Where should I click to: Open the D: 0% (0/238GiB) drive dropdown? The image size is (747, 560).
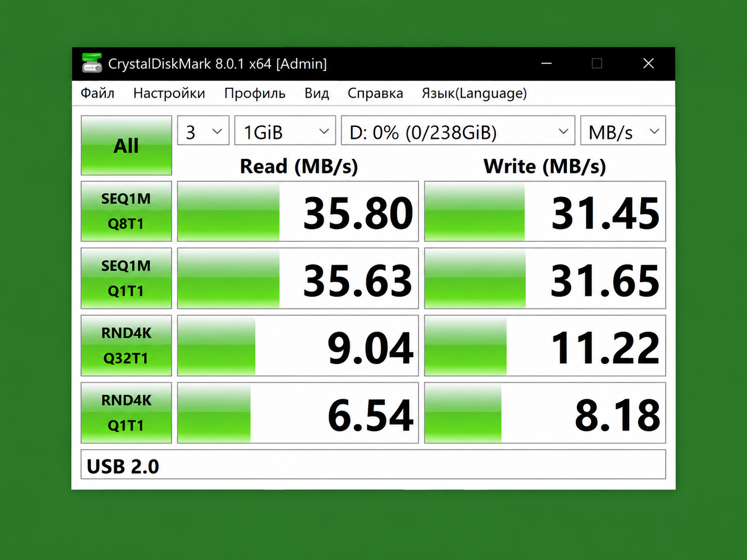(458, 130)
